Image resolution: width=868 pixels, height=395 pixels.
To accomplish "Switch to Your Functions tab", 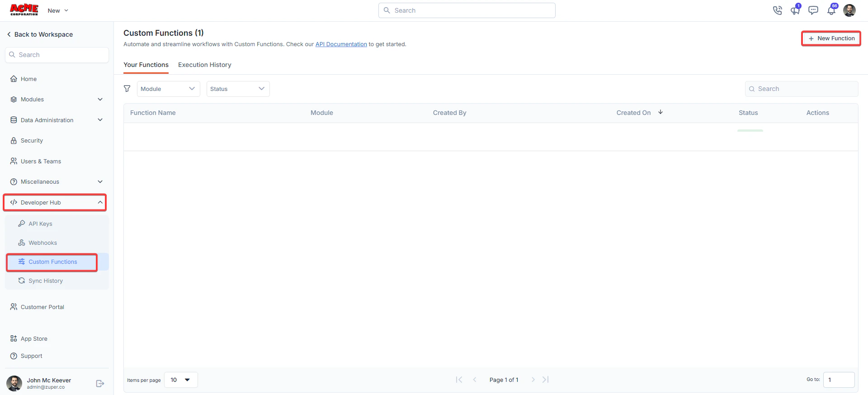I will pyautogui.click(x=146, y=65).
